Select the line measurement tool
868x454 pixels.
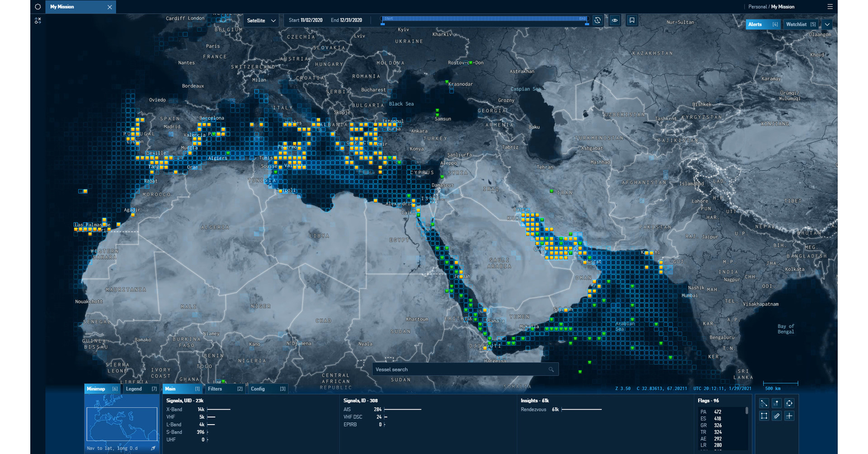click(x=764, y=403)
